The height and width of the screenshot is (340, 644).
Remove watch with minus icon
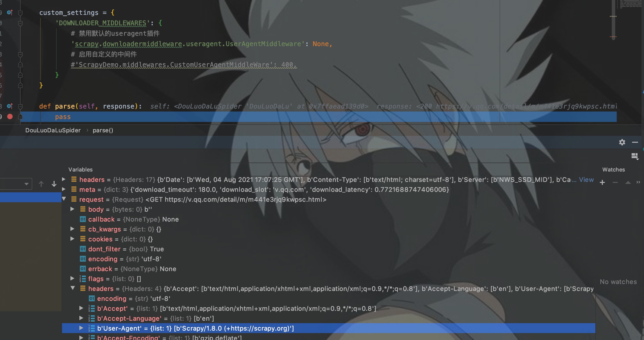coord(615,182)
